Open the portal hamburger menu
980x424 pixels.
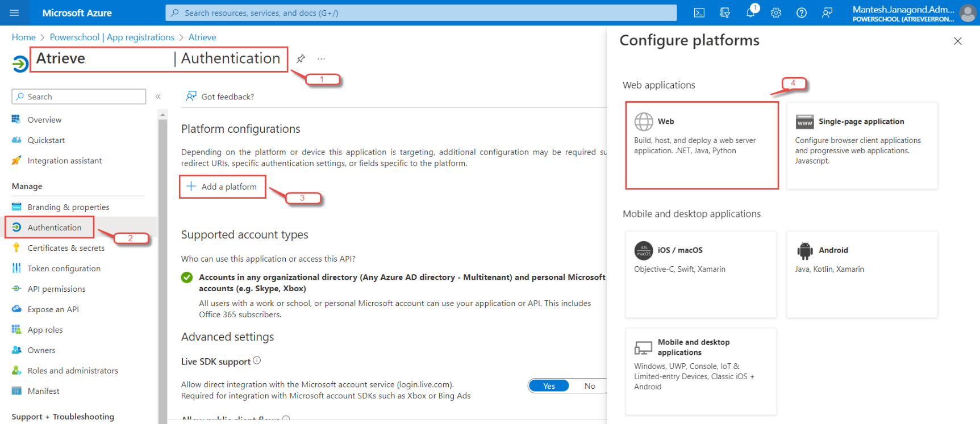point(14,12)
